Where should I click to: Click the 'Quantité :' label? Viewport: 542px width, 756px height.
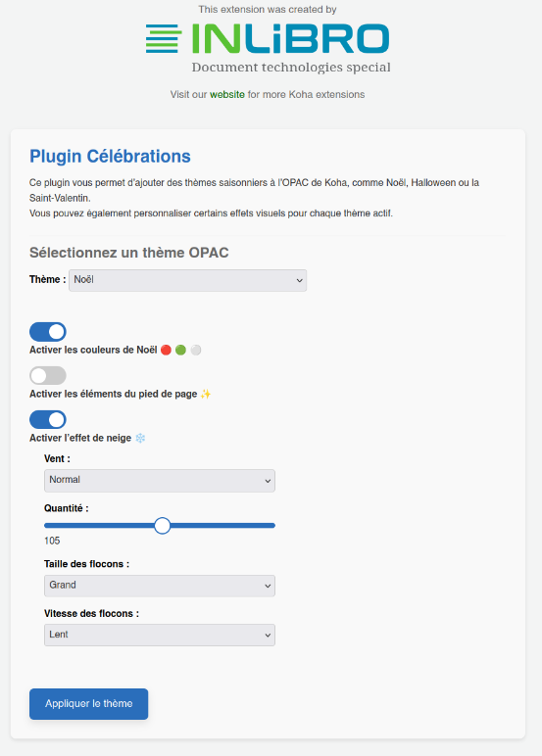66,508
